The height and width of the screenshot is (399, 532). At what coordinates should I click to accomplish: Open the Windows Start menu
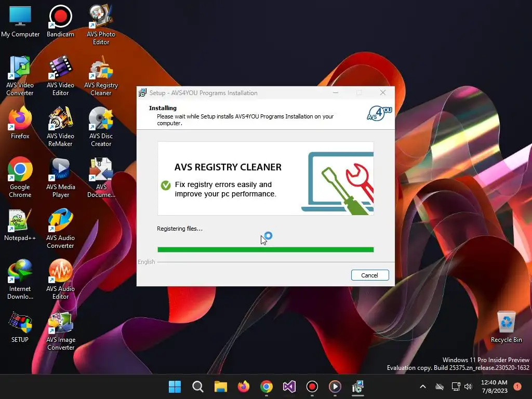click(x=175, y=387)
